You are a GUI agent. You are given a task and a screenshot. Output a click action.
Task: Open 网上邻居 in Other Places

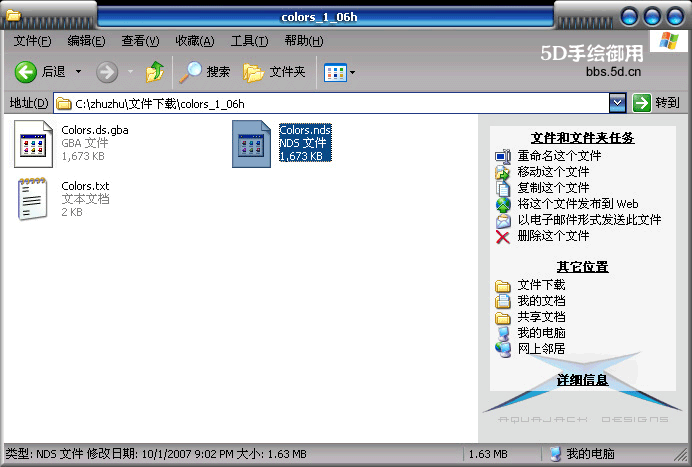(x=541, y=348)
